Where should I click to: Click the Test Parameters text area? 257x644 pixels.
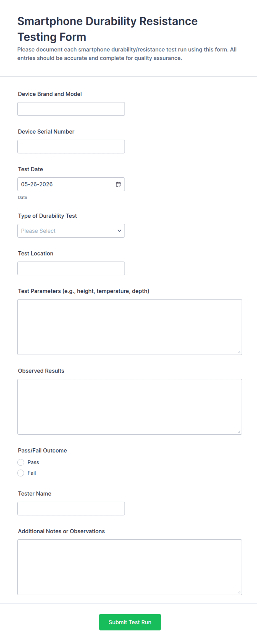pyautogui.click(x=130, y=327)
